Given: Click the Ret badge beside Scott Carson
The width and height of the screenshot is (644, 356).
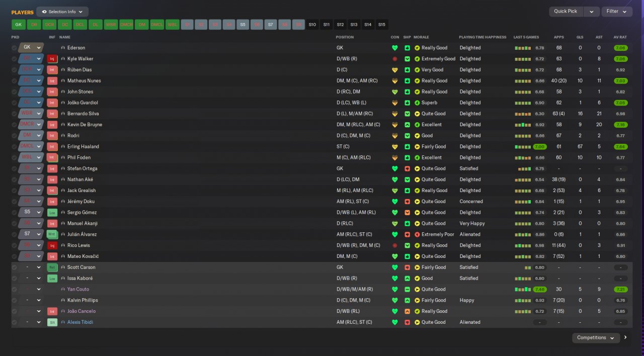Looking at the screenshot, I should tap(52, 268).
